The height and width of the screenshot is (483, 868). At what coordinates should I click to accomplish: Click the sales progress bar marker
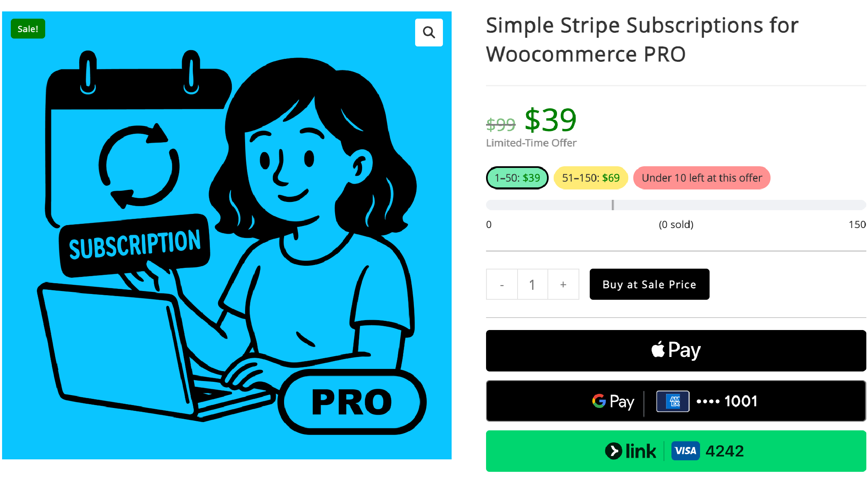[613, 205]
